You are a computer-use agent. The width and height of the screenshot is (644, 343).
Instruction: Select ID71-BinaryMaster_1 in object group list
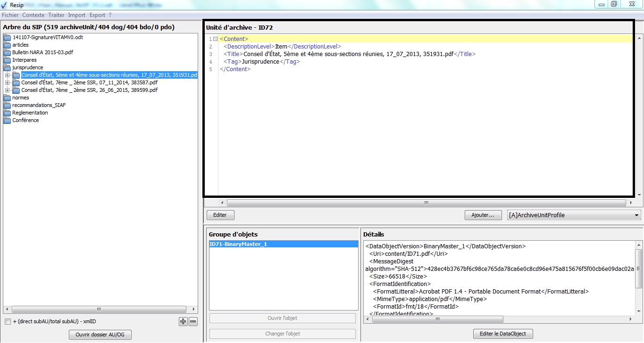click(x=283, y=244)
